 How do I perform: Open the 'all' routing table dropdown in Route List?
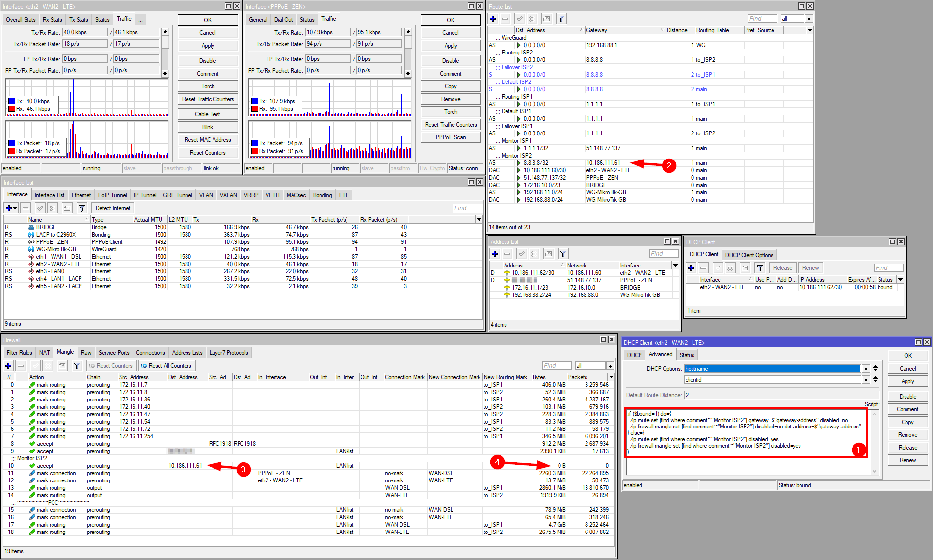click(809, 19)
